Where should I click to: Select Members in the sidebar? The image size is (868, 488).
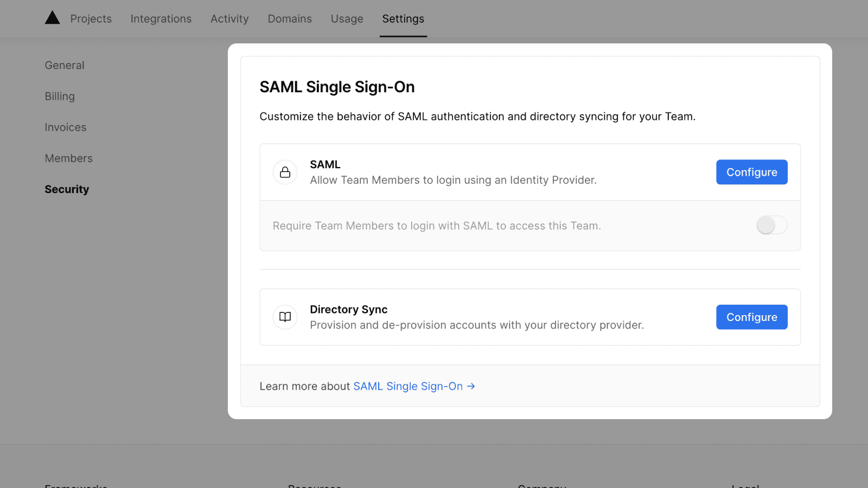click(x=69, y=158)
